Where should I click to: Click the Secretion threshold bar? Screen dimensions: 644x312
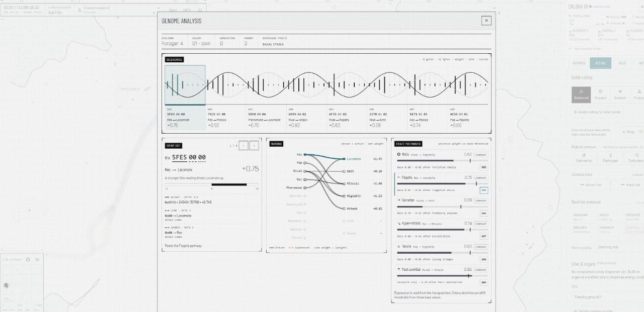(443, 206)
